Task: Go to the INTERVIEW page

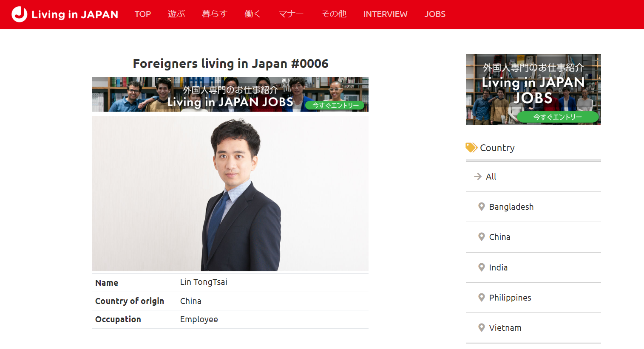Action: click(x=386, y=14)
